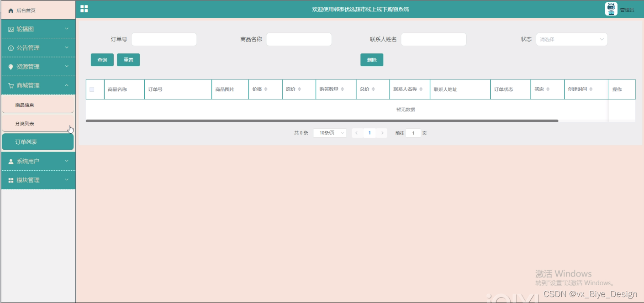The height and width of the screenshot is (303, 644).
Task: Go to next page arrow
Action: [382, 133]
